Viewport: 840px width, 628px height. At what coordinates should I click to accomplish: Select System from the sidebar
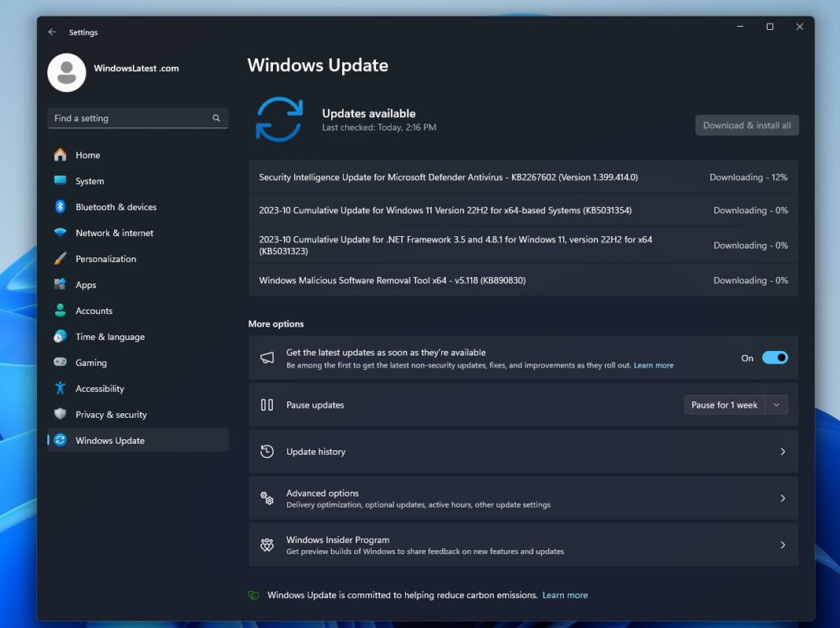pos(89,181)
